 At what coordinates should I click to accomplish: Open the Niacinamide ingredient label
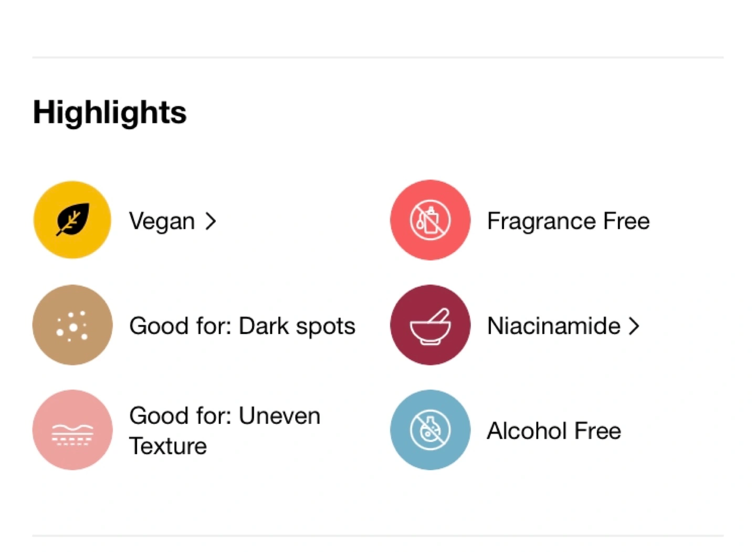tap(553, 326)
